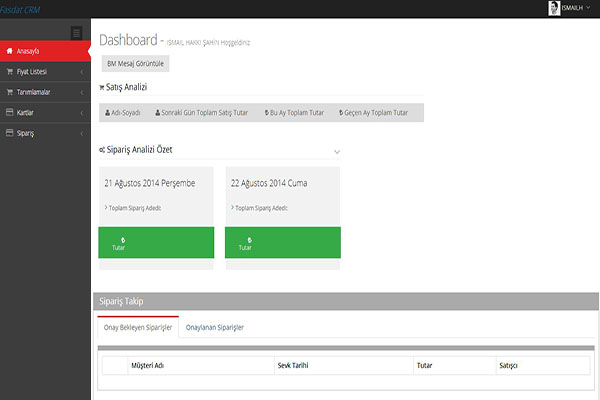Click green Tutar bar for 22 Ağustos
The image size is (600, 400).
tap(282, 243)
